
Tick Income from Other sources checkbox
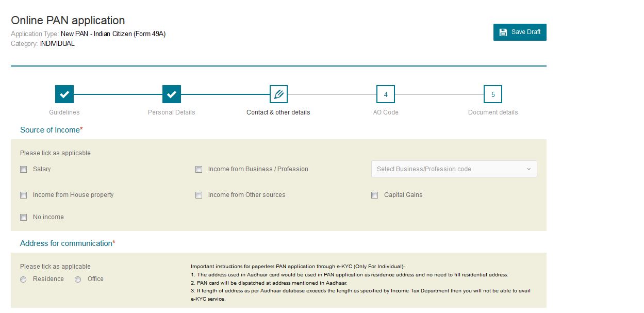(199, 195)
